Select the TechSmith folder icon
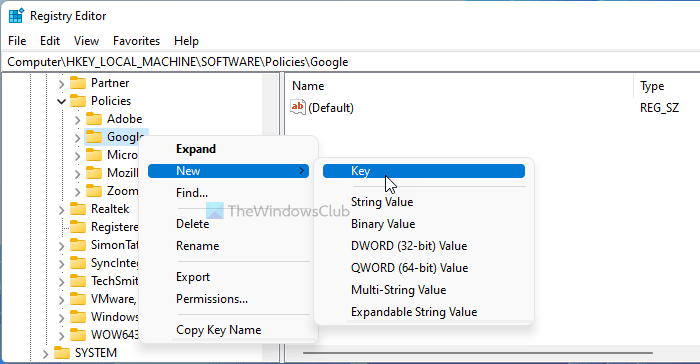This screenshot has width=700, height=364. (78, 281)
